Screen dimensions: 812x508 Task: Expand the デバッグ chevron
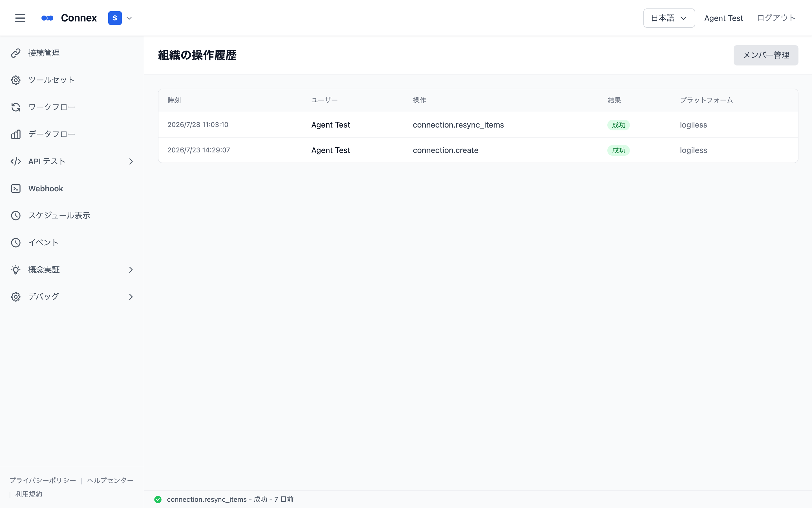pyautogui.click(x=131, y=297)
